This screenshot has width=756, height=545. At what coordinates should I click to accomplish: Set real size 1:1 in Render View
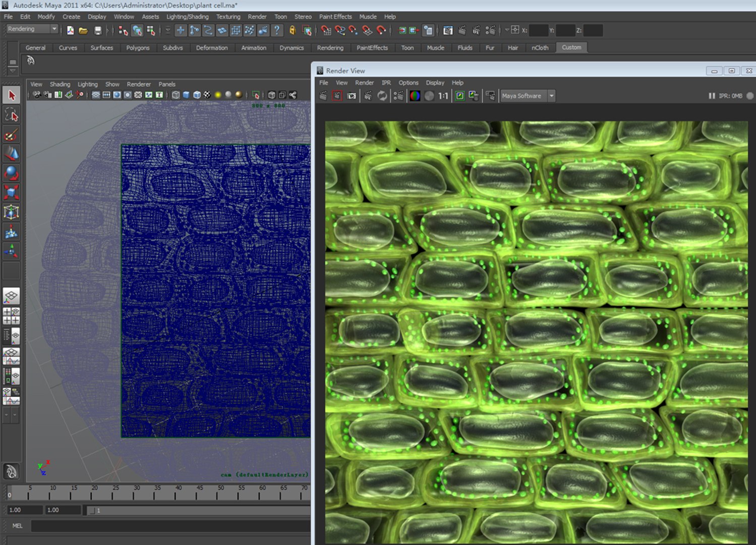coord(443,95)
